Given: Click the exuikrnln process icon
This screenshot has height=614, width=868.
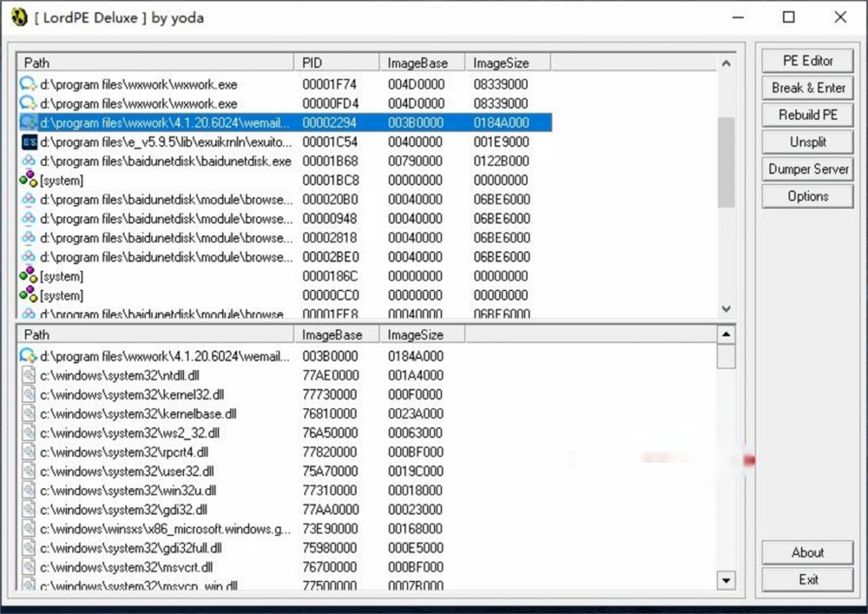Looking at the screenshot, I should tap(29, 142).
